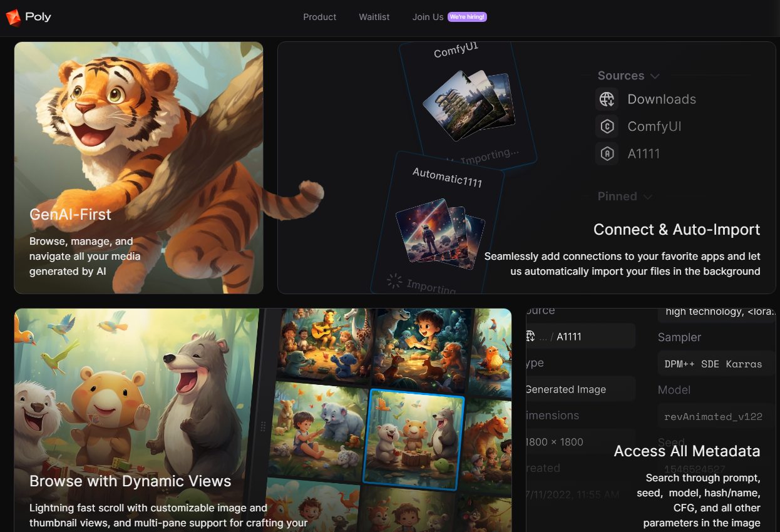The width and height of the screenshot is (780, 532).
Task: Click the A1111 hexagon icon in Sources
Action: [607, 154]
